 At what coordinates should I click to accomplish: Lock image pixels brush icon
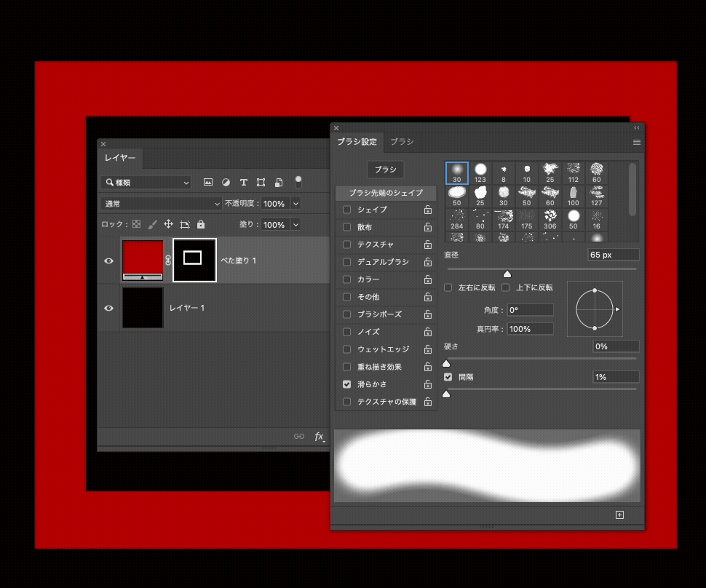pyautogui.click(x=153, y=223)
